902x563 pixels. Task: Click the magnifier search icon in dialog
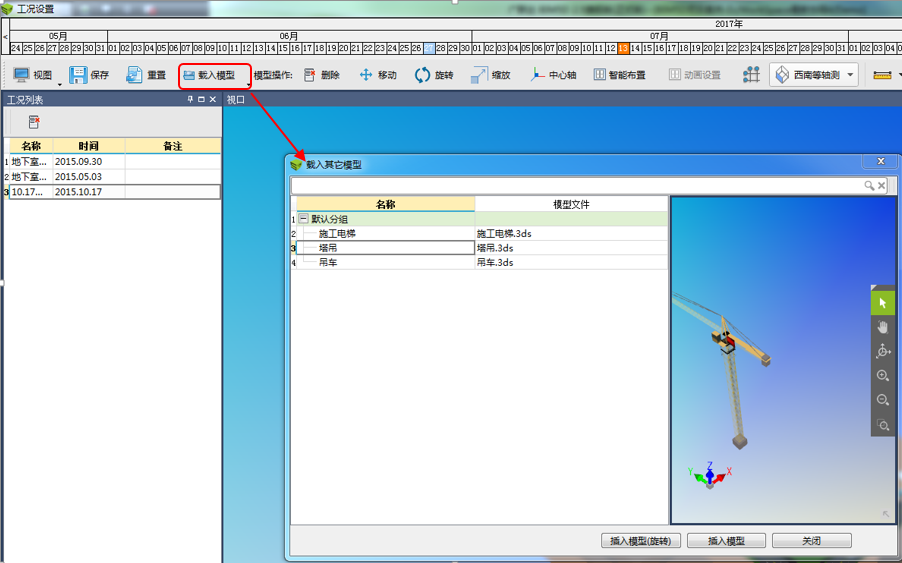coord(869,185)
